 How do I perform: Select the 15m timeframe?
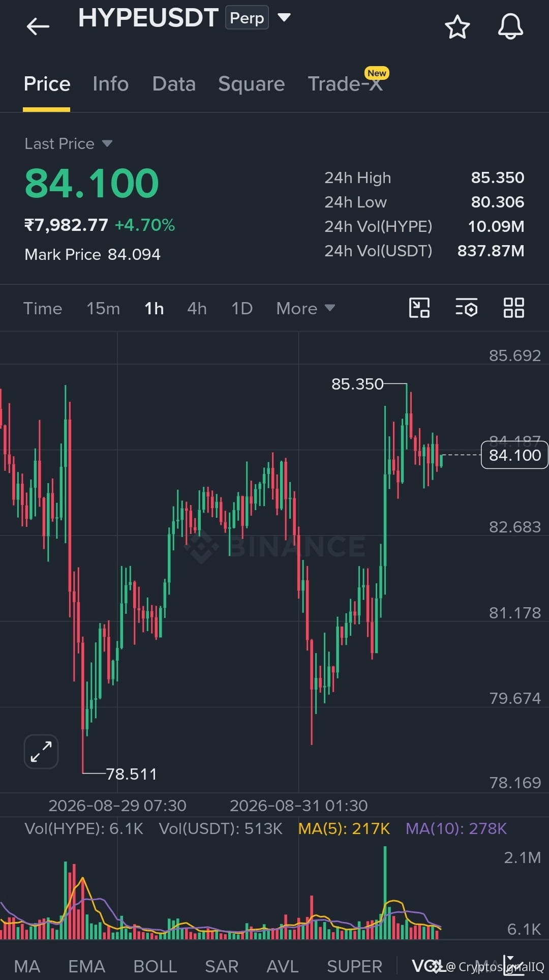click(103, 308)
